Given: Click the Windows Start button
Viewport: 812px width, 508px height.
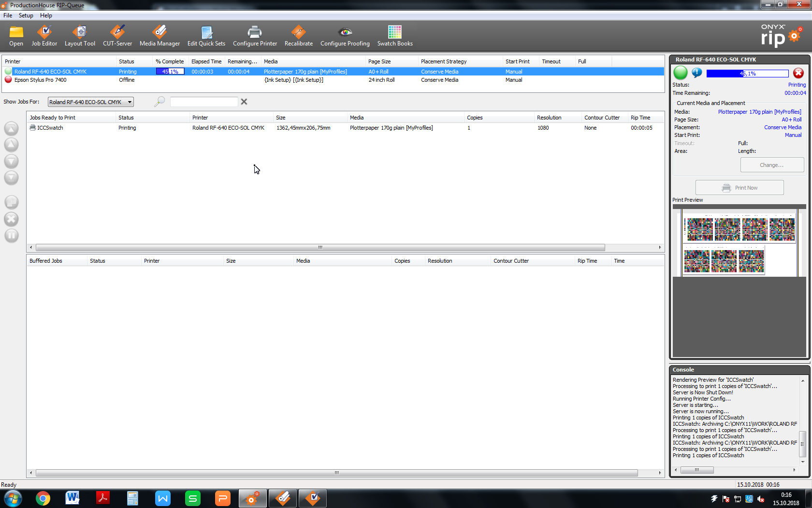Looking at the screenshot, I should click(13, 498).
